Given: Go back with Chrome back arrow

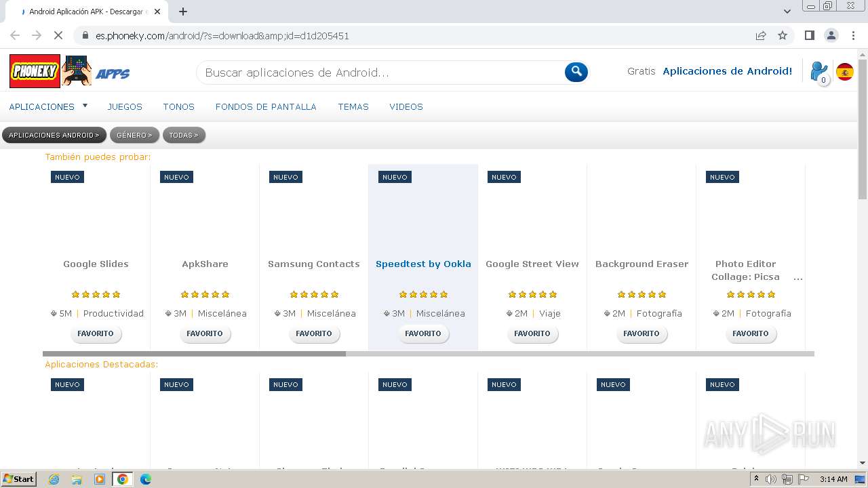Looking at the screenshot, I should [x=15, y=35].
